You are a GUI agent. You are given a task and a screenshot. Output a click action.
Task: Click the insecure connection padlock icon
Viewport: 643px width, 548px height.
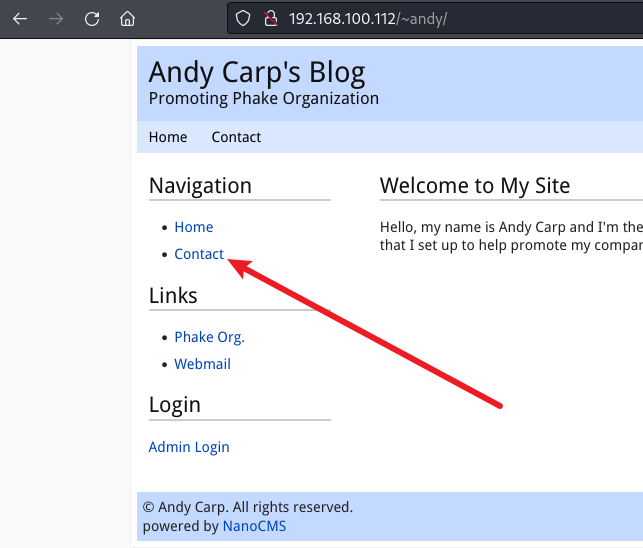[x=269, y=19]
